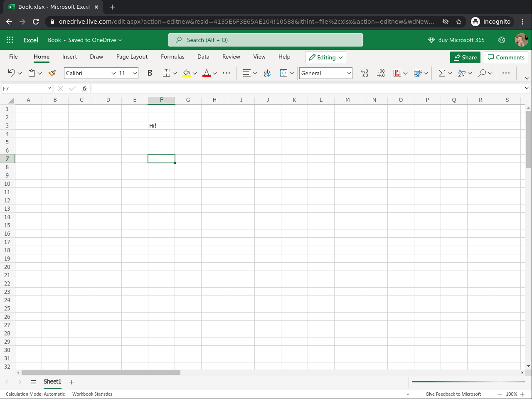
Task: Open the Editing mode dropdown
Action: point(325,57)
